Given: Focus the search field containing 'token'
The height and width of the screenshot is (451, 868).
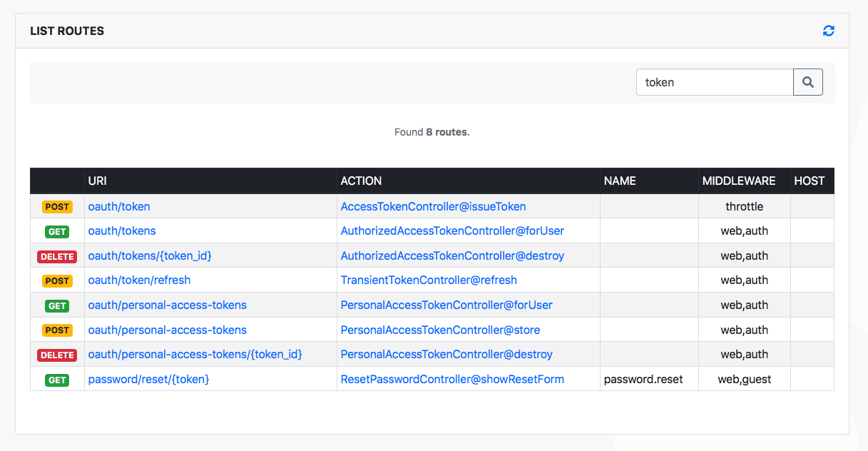Looking at the screenshot, I should [714, 82].
